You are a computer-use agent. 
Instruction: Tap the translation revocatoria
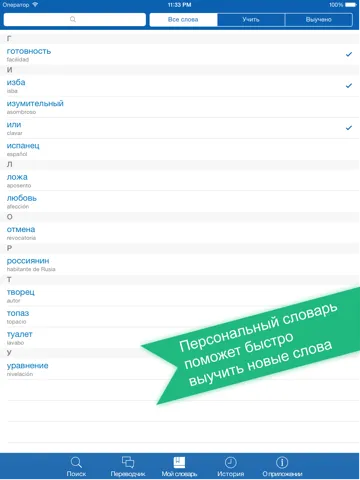coord(21,238)
